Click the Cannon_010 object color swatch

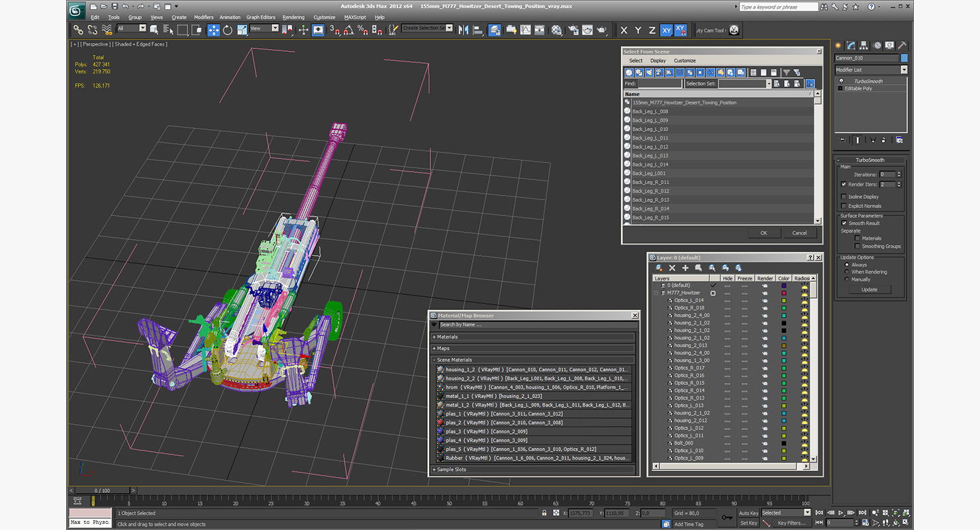[x=905, y=58]
